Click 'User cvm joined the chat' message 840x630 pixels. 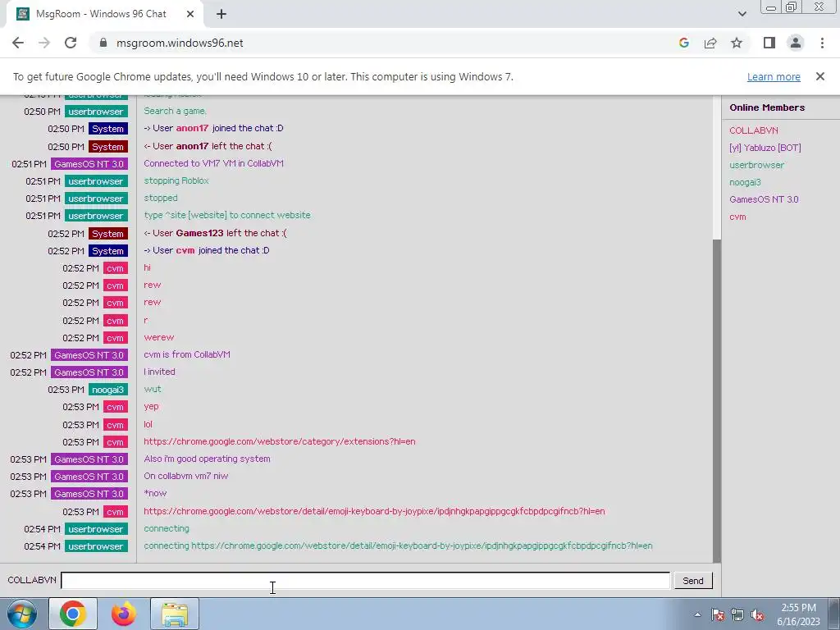pos(206,250)
